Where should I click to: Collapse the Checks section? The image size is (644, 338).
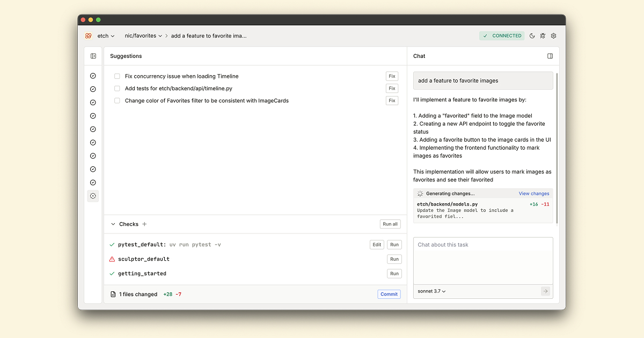click(x=113, y=224)
